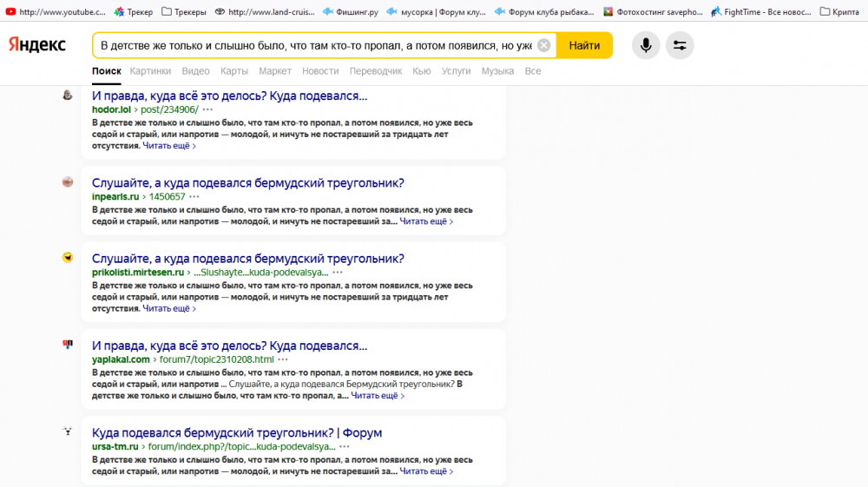Viewport: 868px width, 487px height.
Task: Clear the search query with X icon
Action: pos(544,45)
